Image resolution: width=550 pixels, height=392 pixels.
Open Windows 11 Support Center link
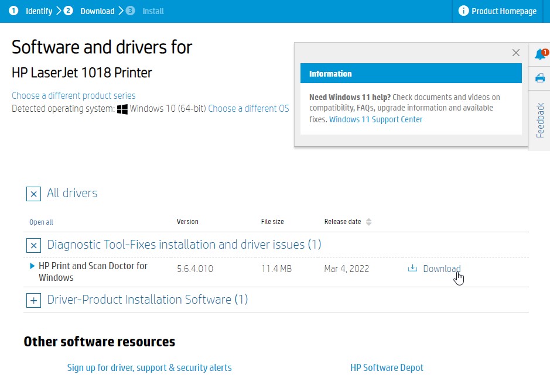(375, 119)
